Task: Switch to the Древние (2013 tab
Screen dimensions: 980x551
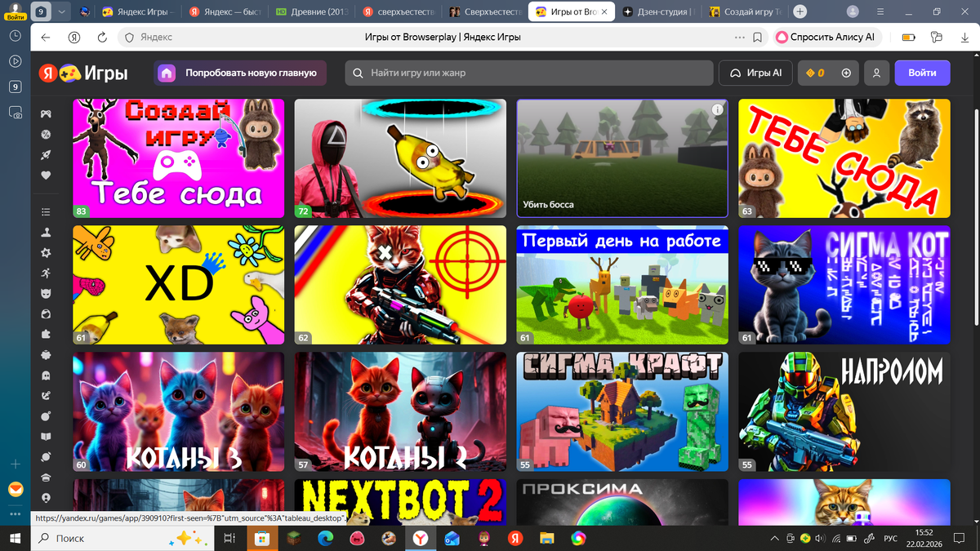Action: coord(310,12)
